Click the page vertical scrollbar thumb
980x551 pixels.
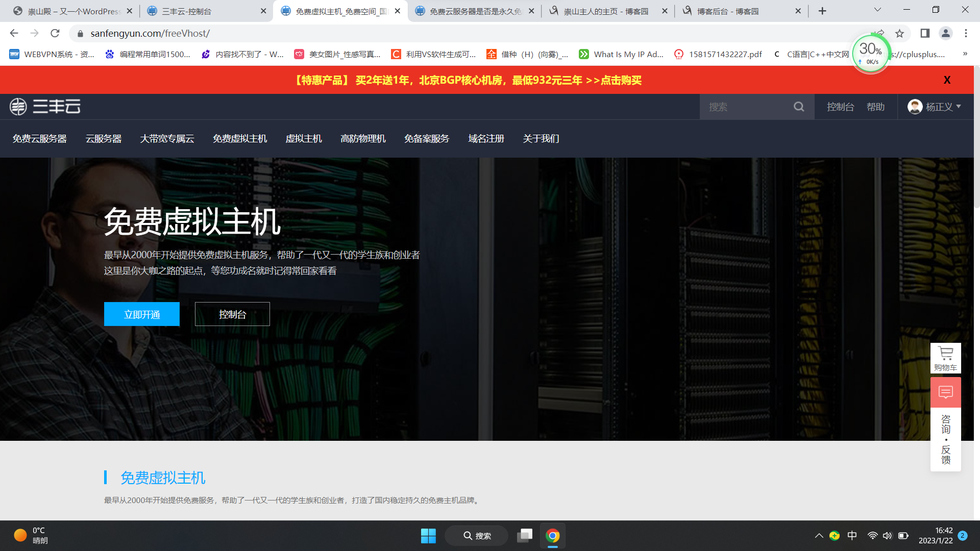point(976,138)
